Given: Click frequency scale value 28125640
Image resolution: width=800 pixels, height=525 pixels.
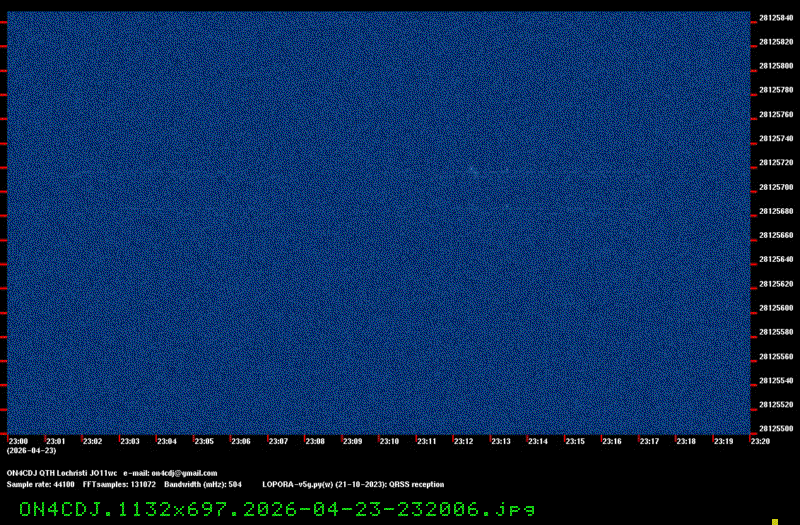Looking at the screenshot, I should (x=776, y=259).
